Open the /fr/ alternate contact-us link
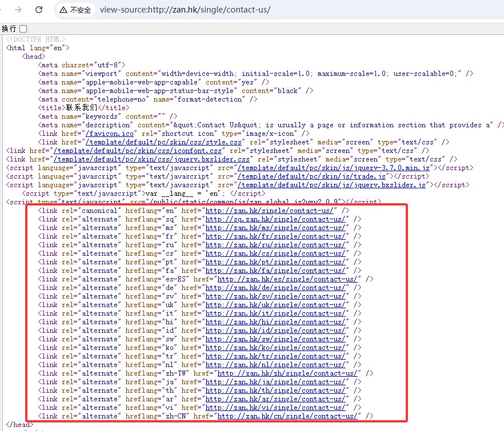Image resolution: width=504 pixels, height=431 pixels. click(275, 236)
